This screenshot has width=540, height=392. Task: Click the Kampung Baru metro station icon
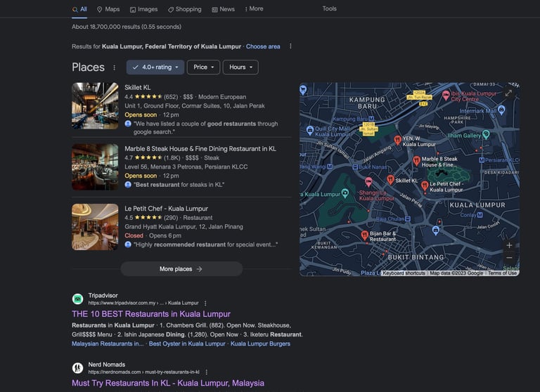pyautogui.click(x=371, y=119)
